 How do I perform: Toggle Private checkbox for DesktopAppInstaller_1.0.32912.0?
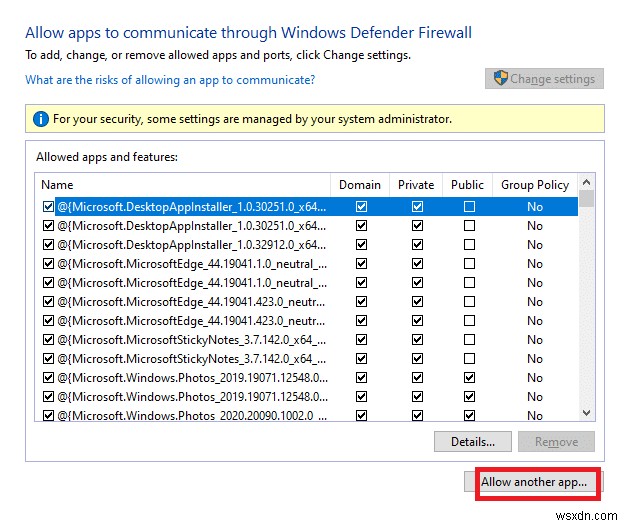pyautogui.click(x=417, y=245)
